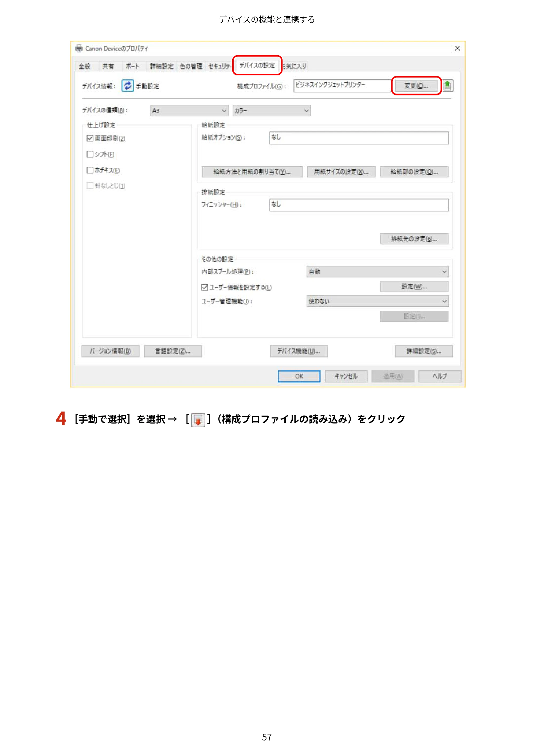The width and height of the screenshot is (534, 756).
Task: Click the 適用 button
Action: (393, 377)
